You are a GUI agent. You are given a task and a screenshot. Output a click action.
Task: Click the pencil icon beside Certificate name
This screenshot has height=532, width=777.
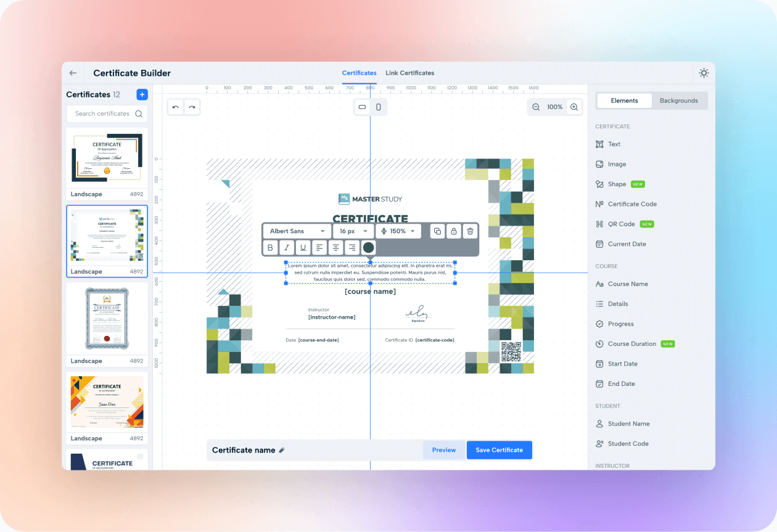coord(282,451)
